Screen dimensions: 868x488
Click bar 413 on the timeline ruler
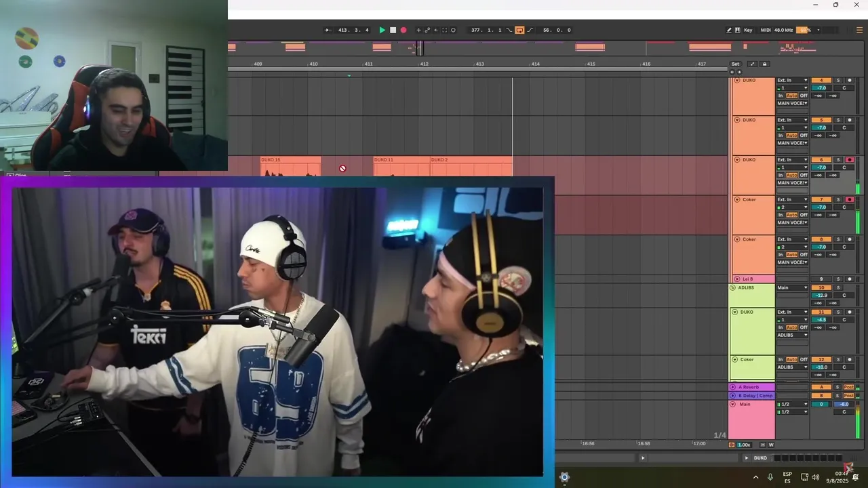480,64
